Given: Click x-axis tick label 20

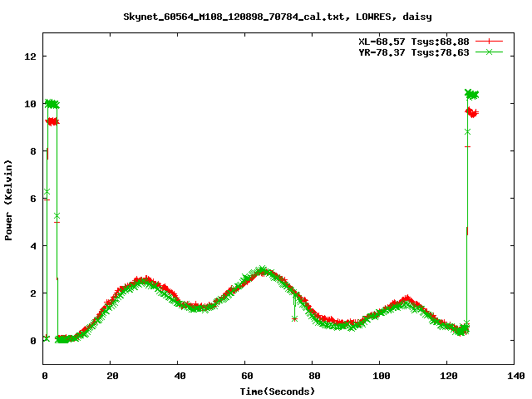Looking at the screenshot, I should pos(112,376).
